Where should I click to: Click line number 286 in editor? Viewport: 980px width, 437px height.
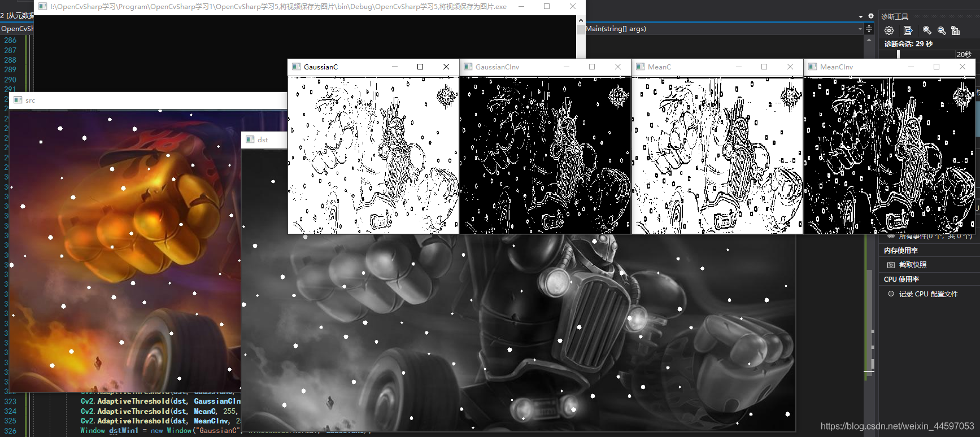(10, 40)
